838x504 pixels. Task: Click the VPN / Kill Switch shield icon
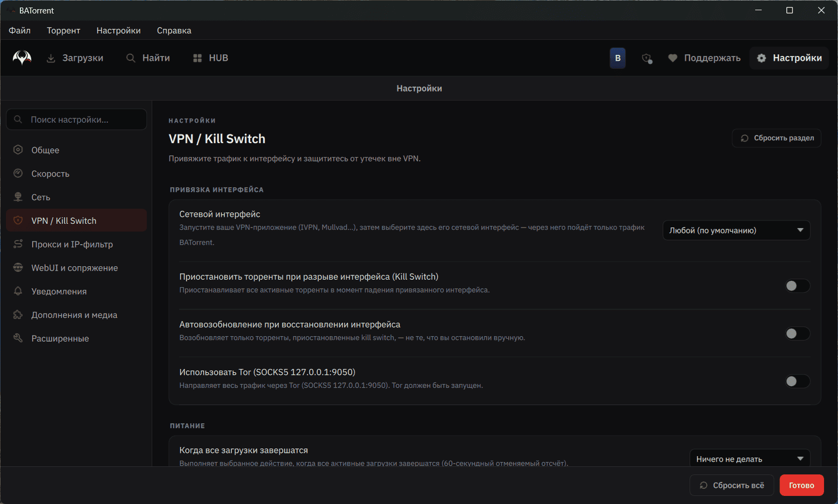(18, 221)
